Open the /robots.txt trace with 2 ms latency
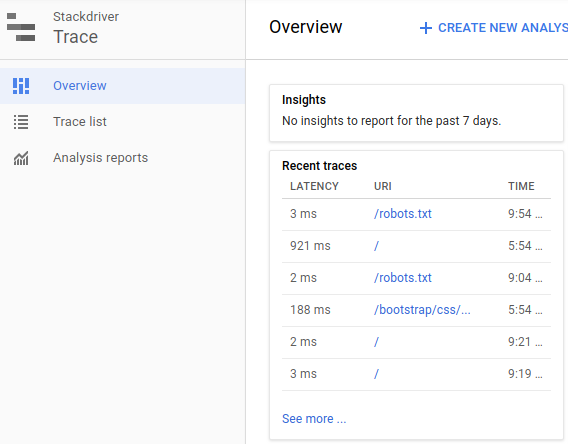The width and height of the screenshot is (568, 444). coord(403,278)
